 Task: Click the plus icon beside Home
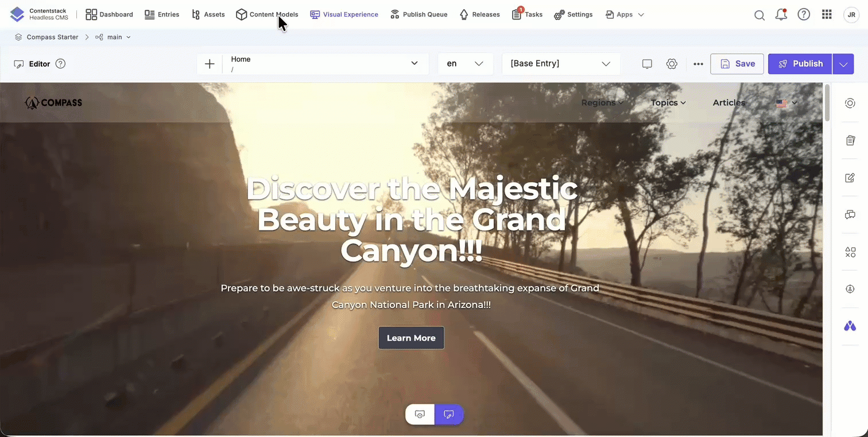click(x=210, y=64)
